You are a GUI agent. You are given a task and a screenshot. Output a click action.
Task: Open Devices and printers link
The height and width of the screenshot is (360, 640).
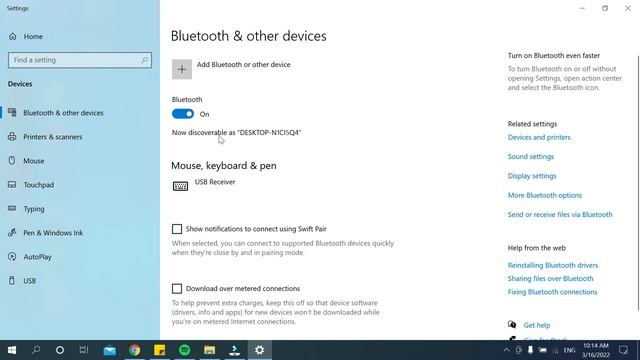click(x=539, y=138)
